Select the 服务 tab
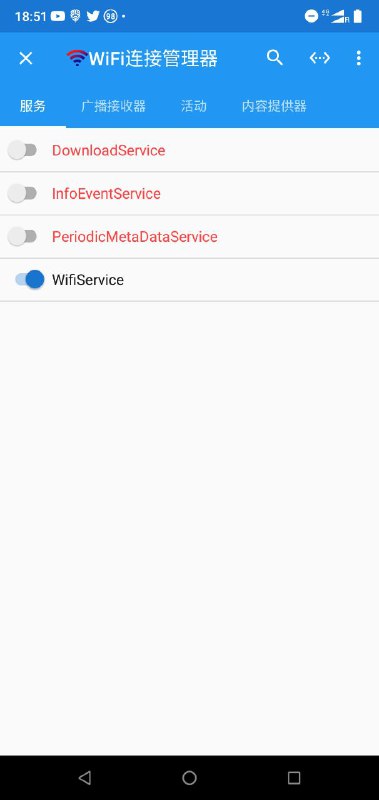Viewport: 379px width, 800px height. pyautogui.click(x=33, y=106)
